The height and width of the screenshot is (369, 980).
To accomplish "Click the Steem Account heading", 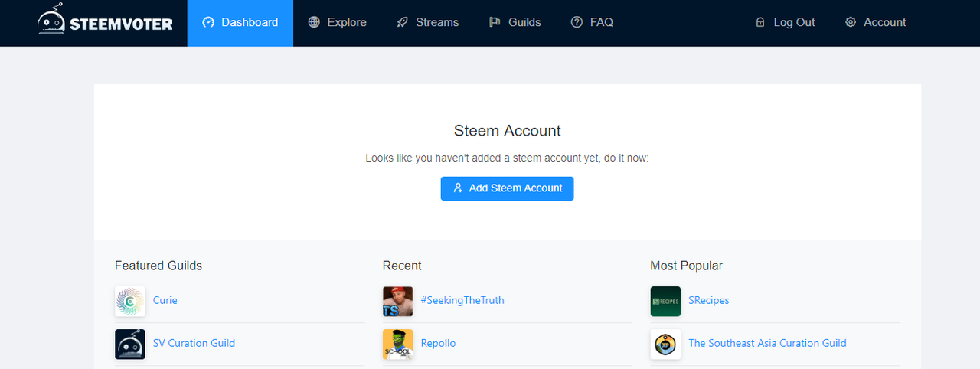I will pos(508,131).
